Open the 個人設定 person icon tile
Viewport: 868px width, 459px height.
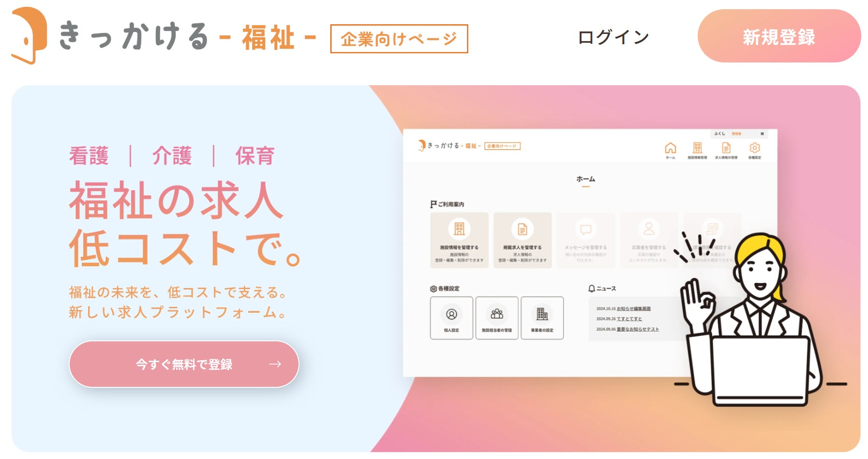tap(451, 318)
